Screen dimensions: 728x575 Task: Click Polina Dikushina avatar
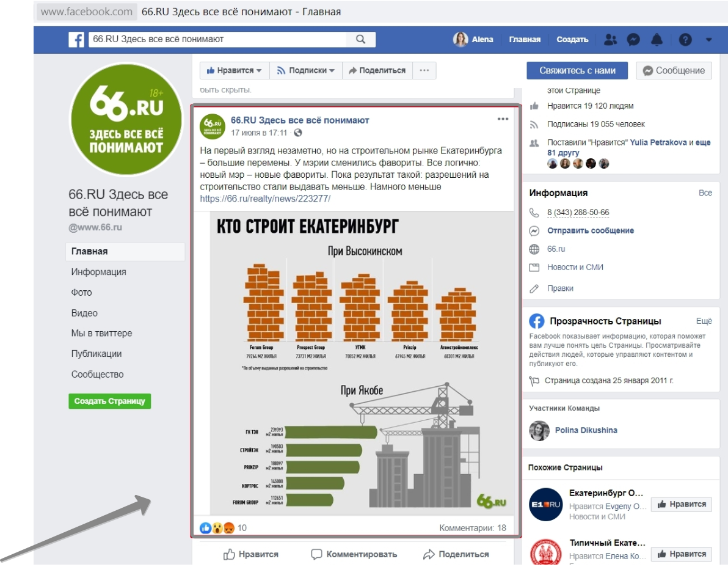(539, 431)
